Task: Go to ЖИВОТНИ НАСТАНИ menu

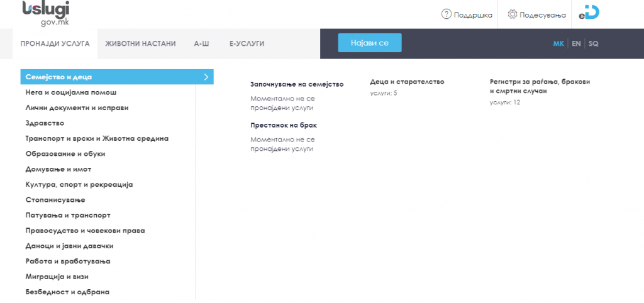Action: [x=140, y=44]
